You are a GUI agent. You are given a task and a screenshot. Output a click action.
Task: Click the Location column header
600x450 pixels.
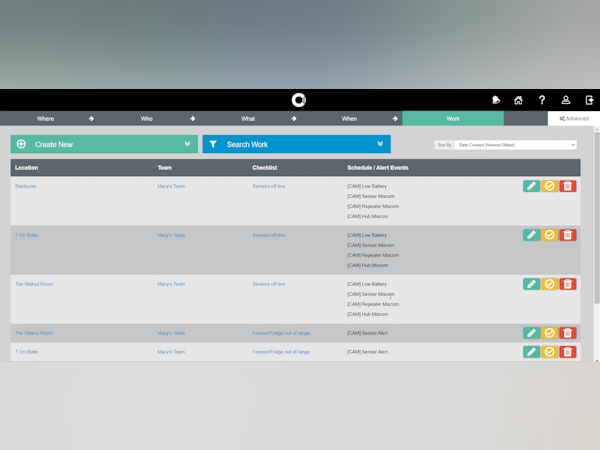26,168
